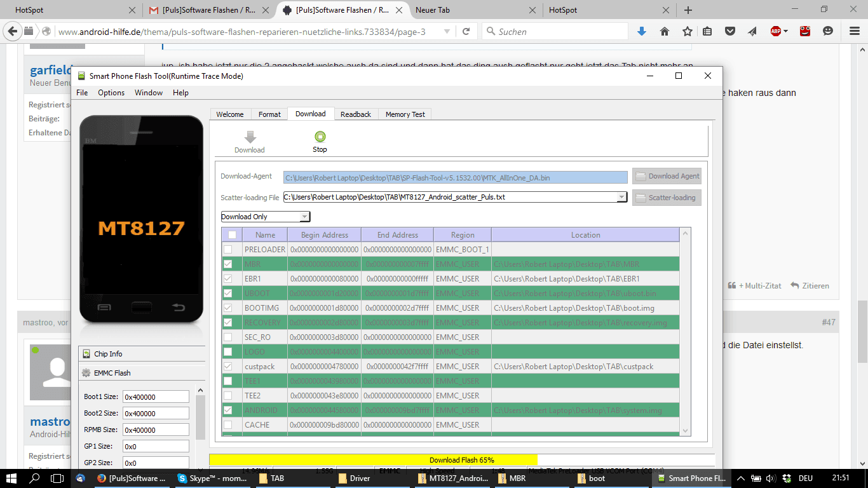Click the Firefox Suchen search field

pos(555,31)
